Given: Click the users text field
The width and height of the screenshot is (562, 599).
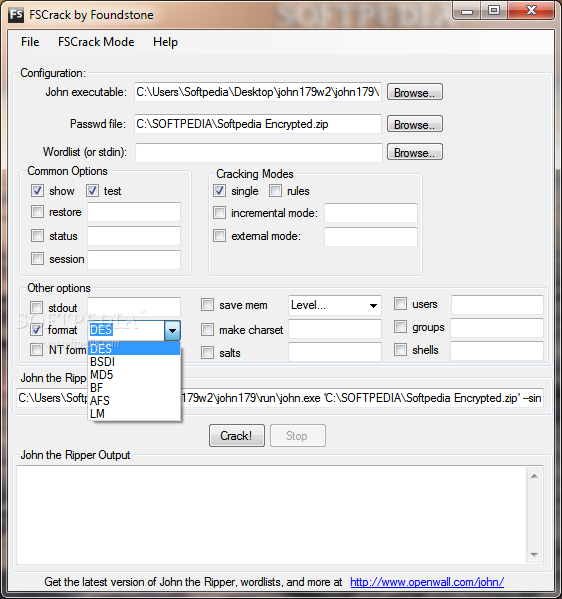Looking at the screenshot, I should click(497, 305).
